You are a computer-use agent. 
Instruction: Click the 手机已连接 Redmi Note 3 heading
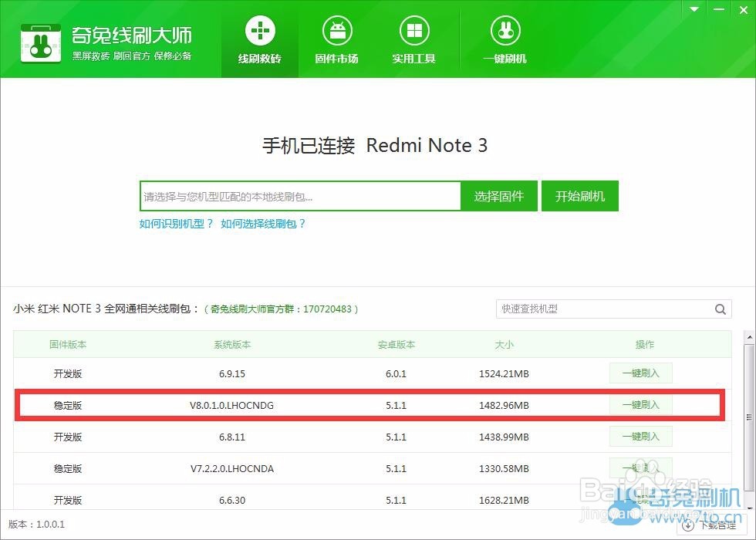375,145
